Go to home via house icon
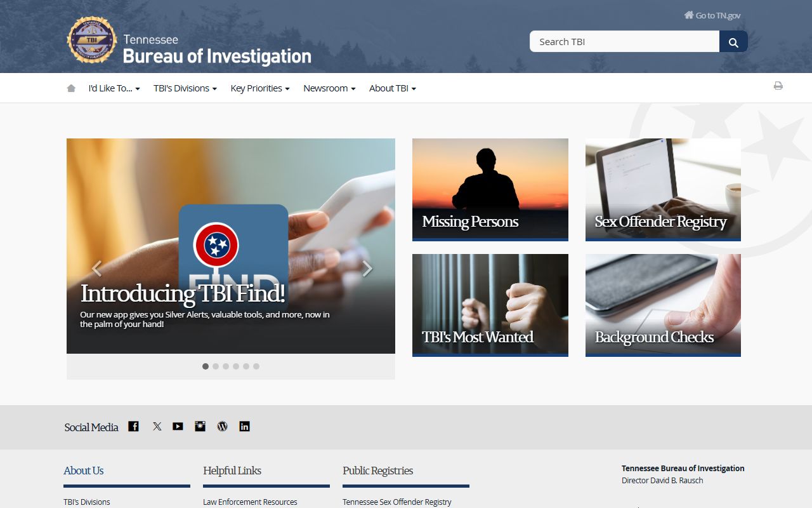This screenshot has width=812, height=508. coord(71,88)
